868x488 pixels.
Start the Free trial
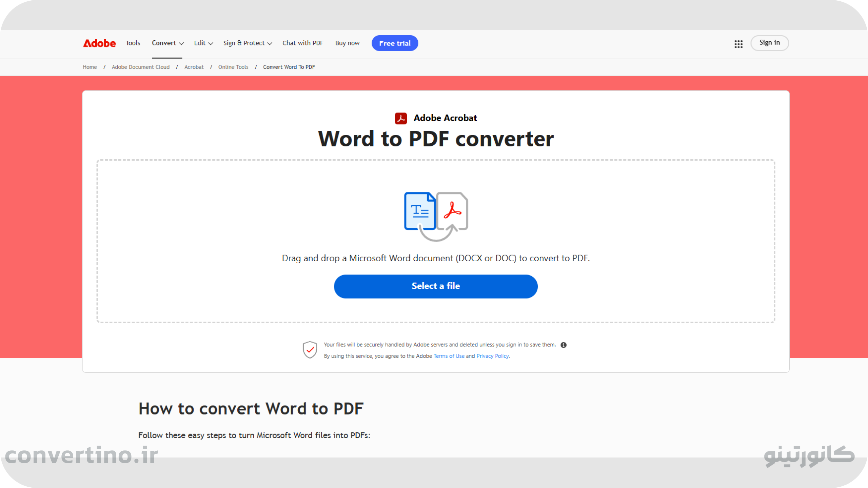(395, 43)
